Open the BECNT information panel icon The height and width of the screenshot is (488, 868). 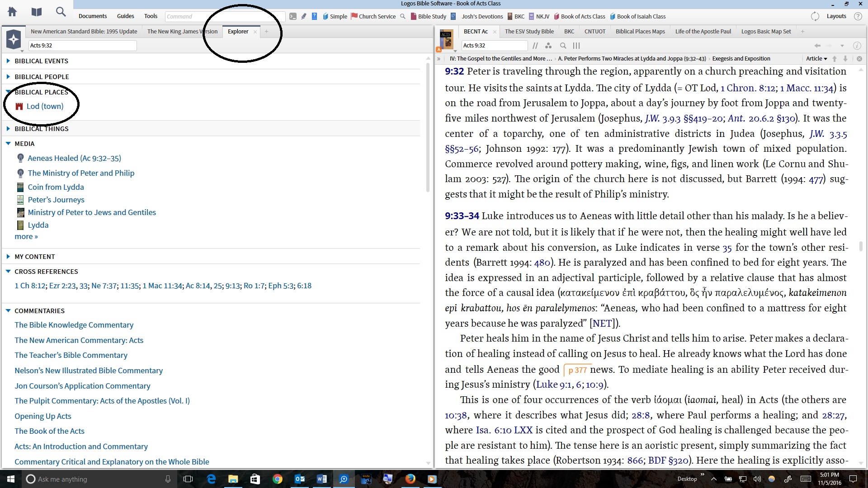point(856,46)
